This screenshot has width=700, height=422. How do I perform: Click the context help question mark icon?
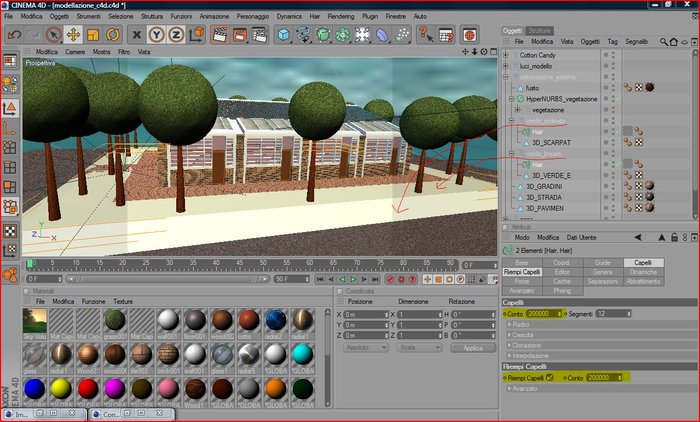point(426,35)
